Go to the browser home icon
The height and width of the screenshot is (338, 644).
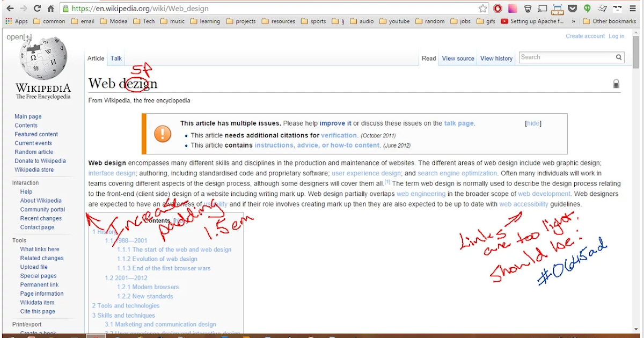tap(50, 8)
